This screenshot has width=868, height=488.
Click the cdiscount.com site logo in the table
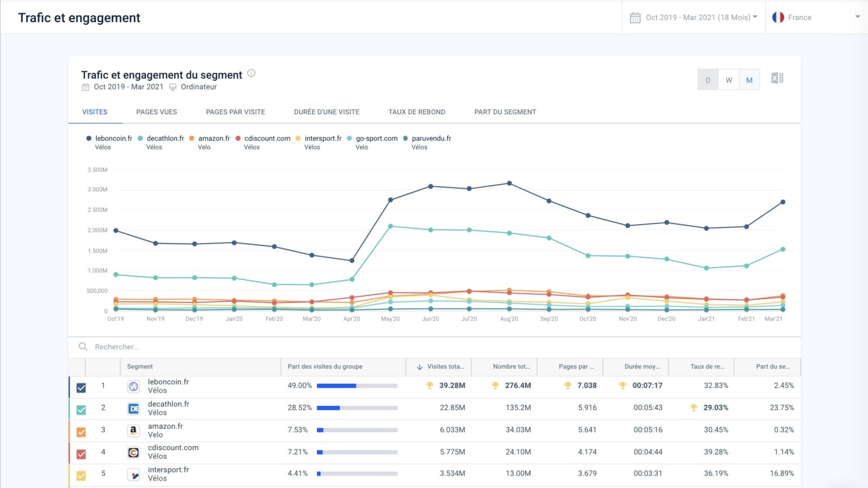pyautogui.click(x=133, y=452)
